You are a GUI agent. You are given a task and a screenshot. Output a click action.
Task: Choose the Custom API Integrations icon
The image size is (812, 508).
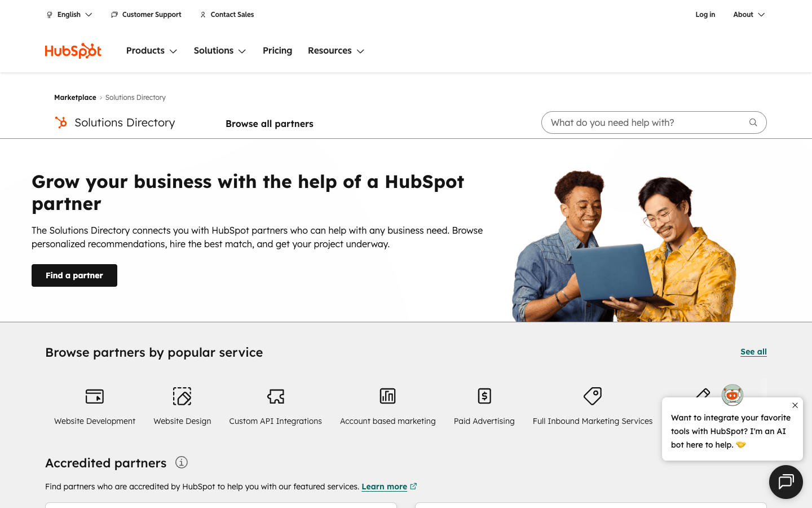pyautogui.click(x=275, y=396)
